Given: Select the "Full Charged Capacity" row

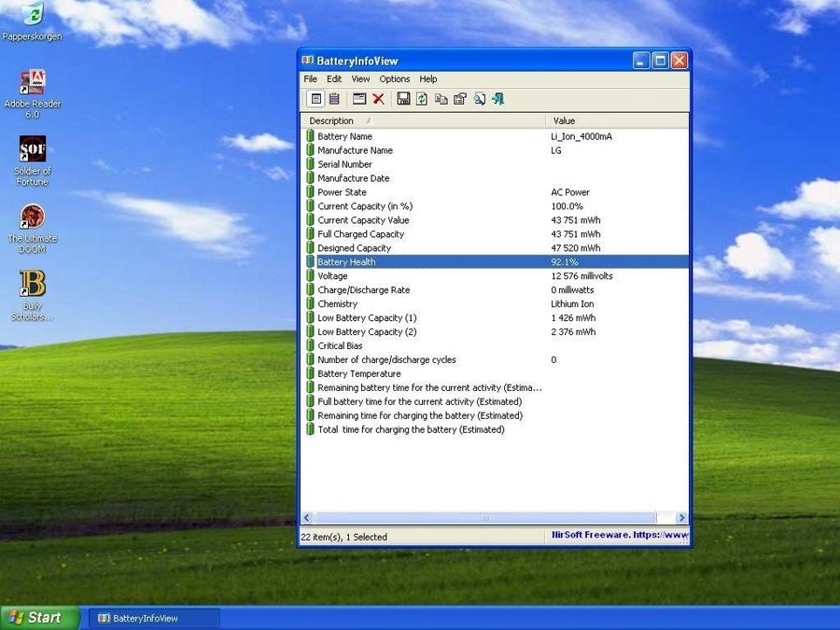Looking at the screenshot, I should [x=495, y=234].
